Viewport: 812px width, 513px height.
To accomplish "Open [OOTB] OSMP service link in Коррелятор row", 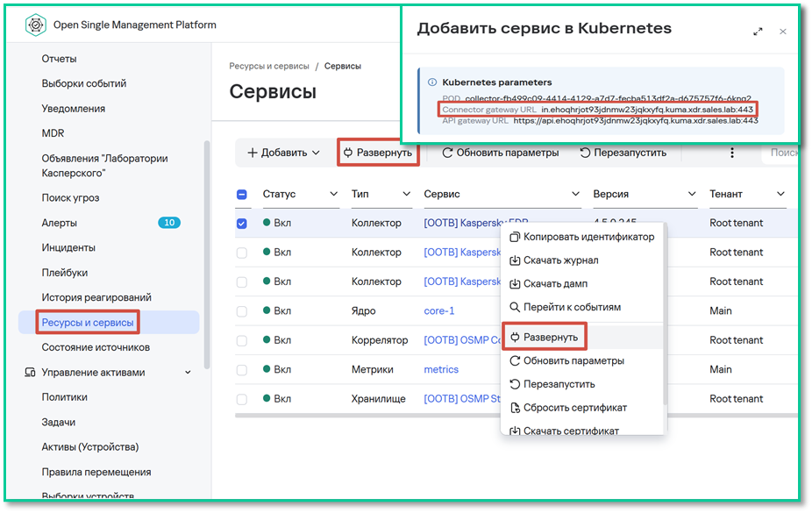I will click(x=462, y=340).
